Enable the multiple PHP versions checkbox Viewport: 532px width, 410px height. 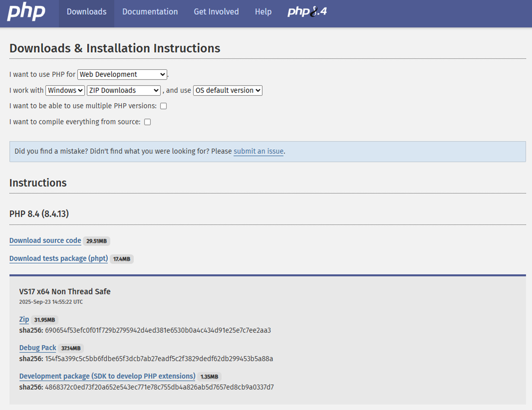coord(163,106)
